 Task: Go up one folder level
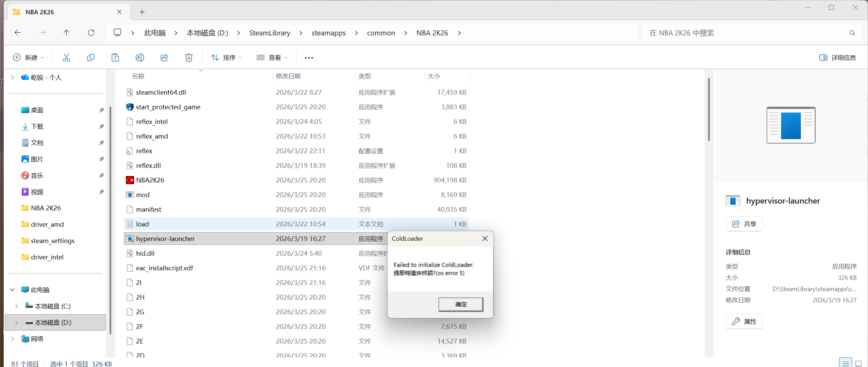pyautogui.click(x=66, y=33)
